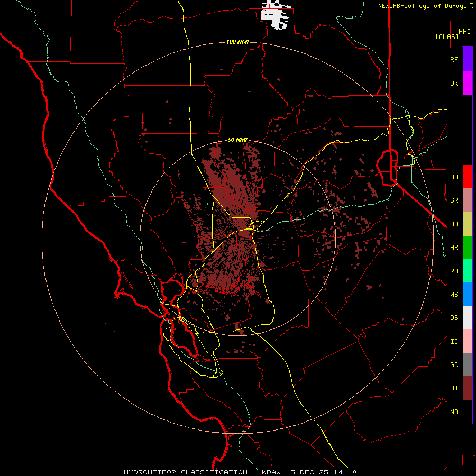Click the BD yellow legend swatch
Image resolution: width=476 pixels, height=476 pixels.
point(467,224)
